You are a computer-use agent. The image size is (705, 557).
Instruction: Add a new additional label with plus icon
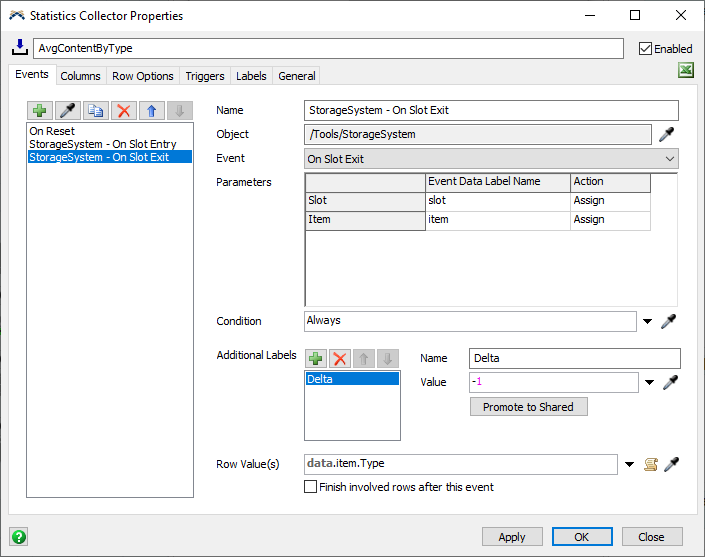[315, 358]
